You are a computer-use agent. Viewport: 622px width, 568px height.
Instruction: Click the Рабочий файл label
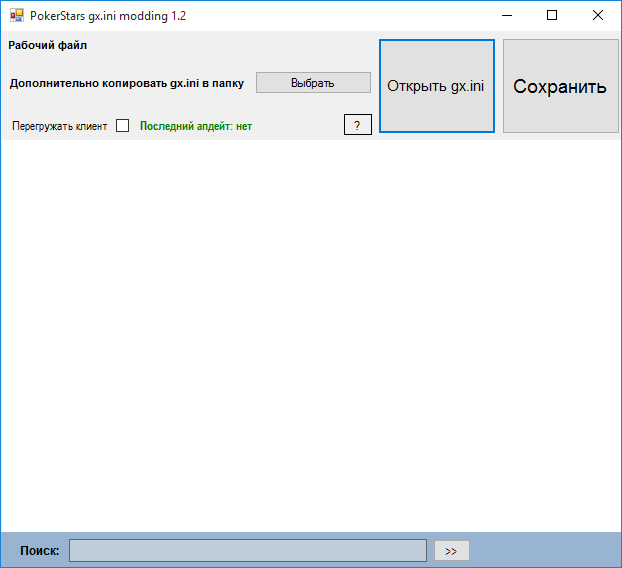(48, 45)
